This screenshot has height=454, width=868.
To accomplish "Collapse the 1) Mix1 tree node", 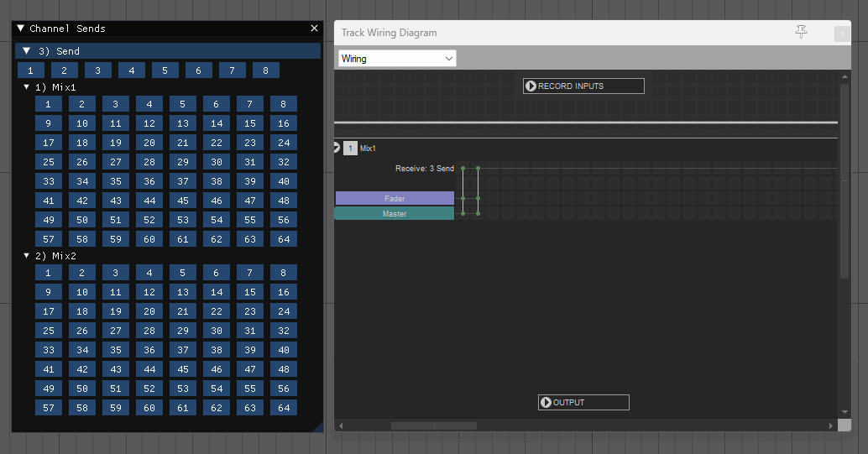I will [26, 87].
